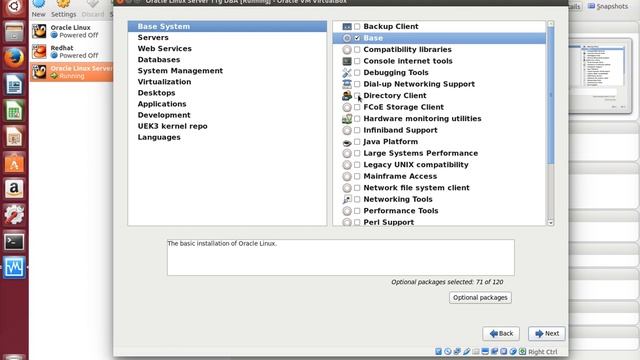Click the hard disk activity status icon
Screen dimensions: 640x360
(438, 351)
